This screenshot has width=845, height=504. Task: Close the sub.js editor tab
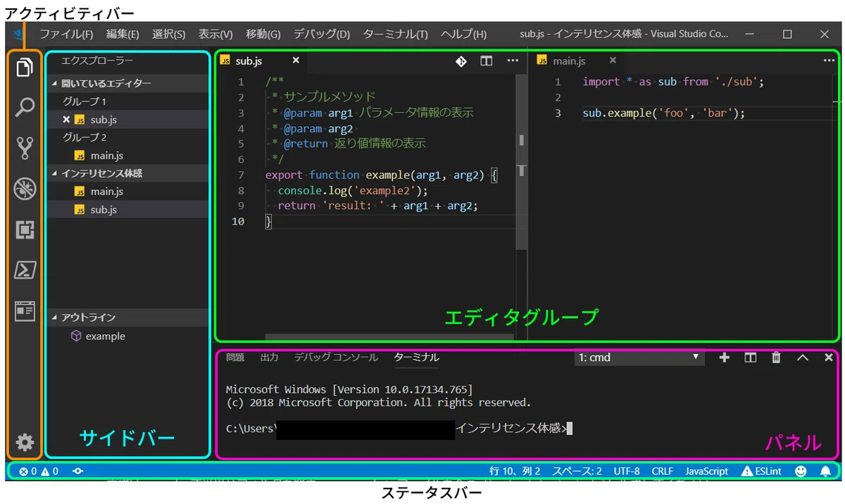296,61
